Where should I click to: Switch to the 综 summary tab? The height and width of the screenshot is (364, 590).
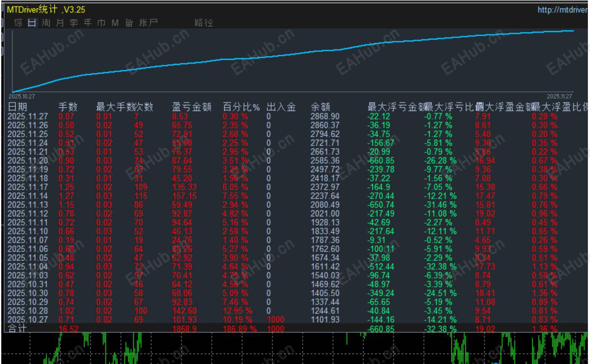19,23
